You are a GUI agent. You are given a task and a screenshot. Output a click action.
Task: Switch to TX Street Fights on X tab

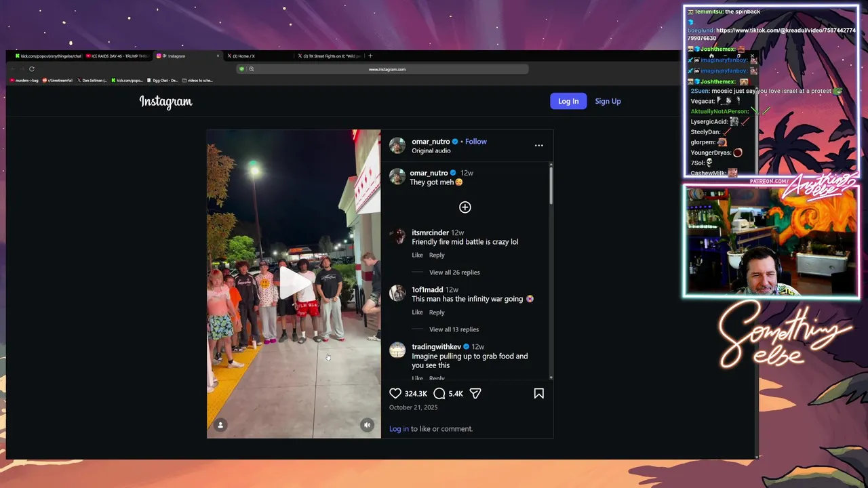click(329, 56)
